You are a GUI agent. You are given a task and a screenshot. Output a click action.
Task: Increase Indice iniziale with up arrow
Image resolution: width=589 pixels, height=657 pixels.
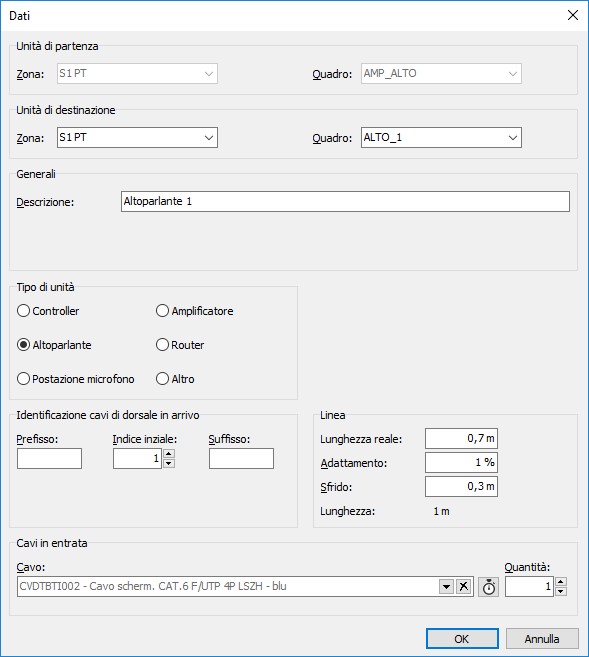(x=169, y=454)
